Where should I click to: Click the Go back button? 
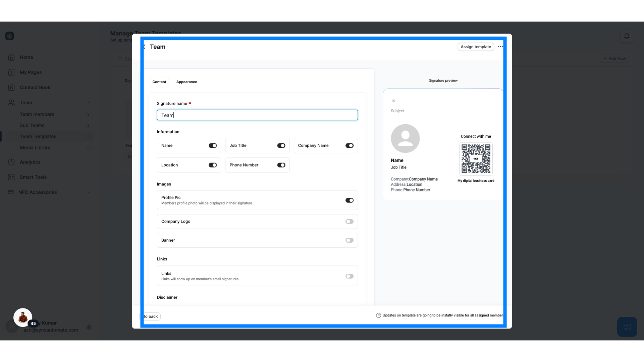coord(150,316)
